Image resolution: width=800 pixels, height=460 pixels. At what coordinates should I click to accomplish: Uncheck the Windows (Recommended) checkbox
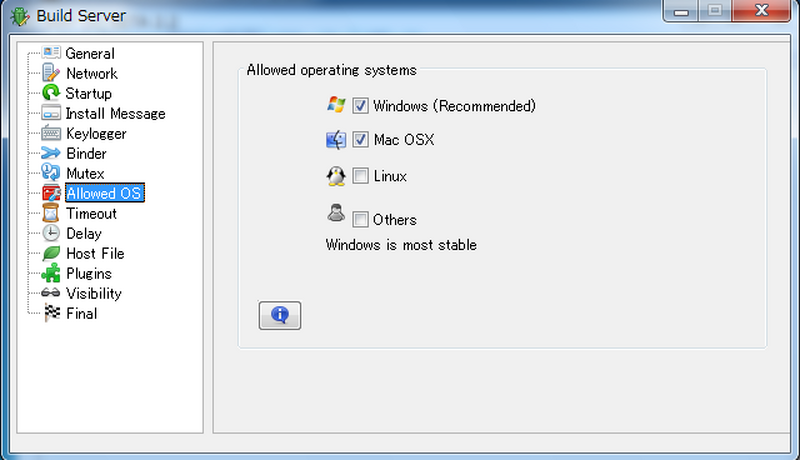(x=361, y=106)
